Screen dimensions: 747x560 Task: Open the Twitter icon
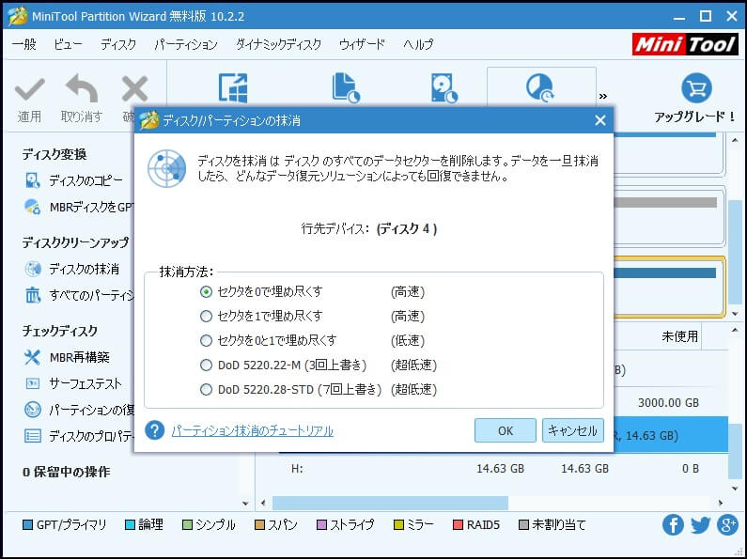click(700, 525)
